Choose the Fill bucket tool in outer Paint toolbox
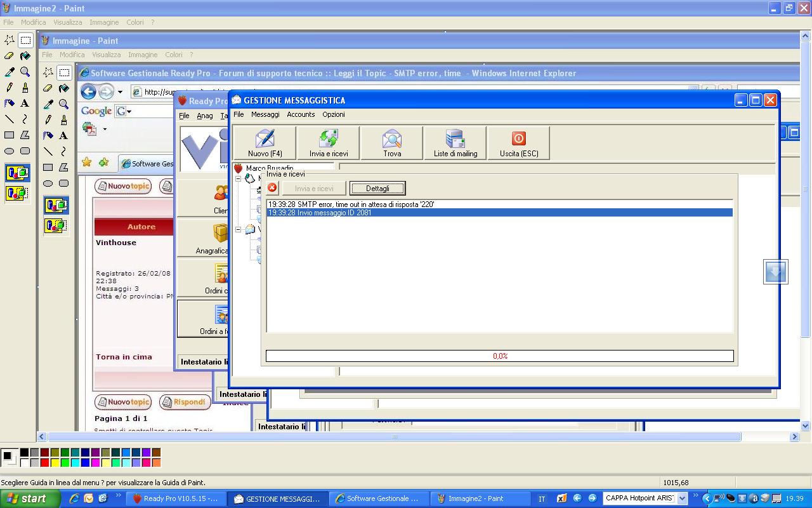812x508 pixels. coord(25,56)
